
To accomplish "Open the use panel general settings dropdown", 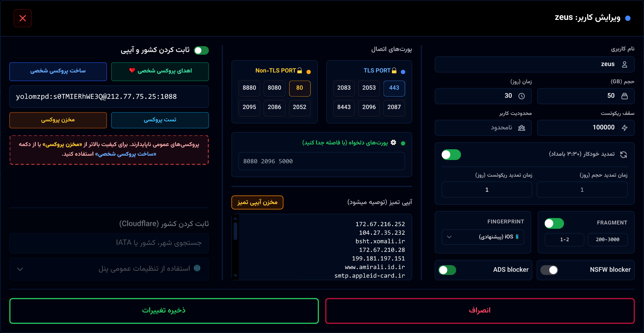I will point(109,269).
